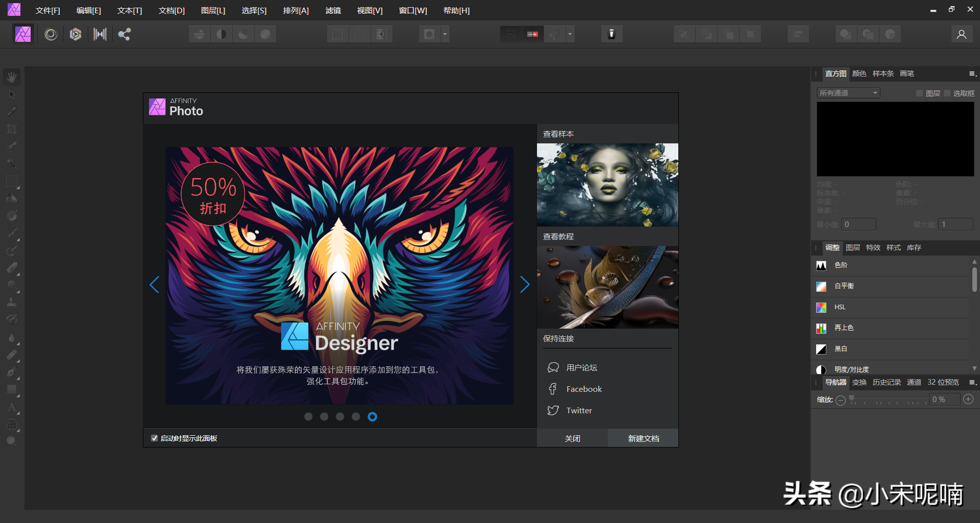980x523 pixels.
Task: Add a 色阶 adjustment
Action: pos(890,265)
